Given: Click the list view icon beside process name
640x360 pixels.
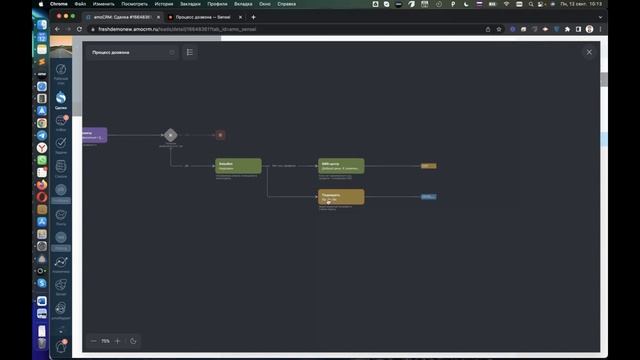Looking at the screenshot, I should pos(190,52).
